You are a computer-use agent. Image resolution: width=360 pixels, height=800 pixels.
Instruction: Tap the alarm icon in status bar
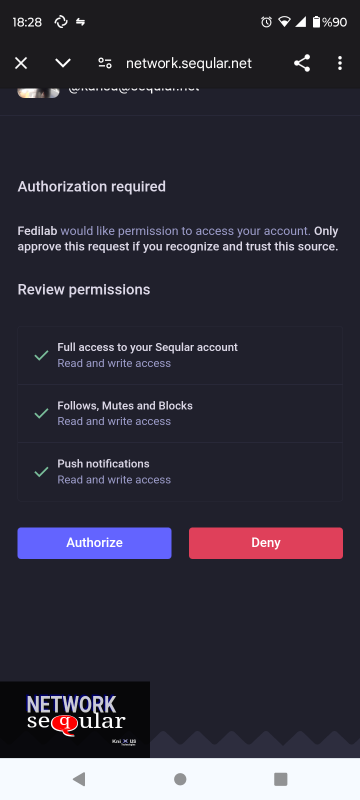coord(266,22)
